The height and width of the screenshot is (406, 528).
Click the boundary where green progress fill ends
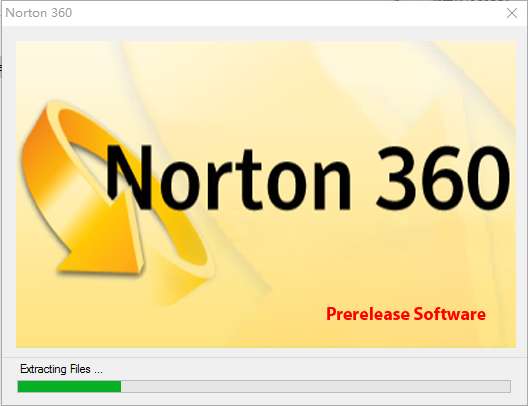pyautogui.click(x=121, y=386)
